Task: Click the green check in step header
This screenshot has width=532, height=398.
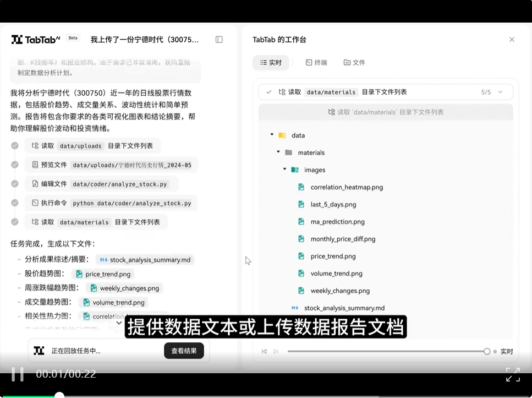Action: (x=269, y=92)
